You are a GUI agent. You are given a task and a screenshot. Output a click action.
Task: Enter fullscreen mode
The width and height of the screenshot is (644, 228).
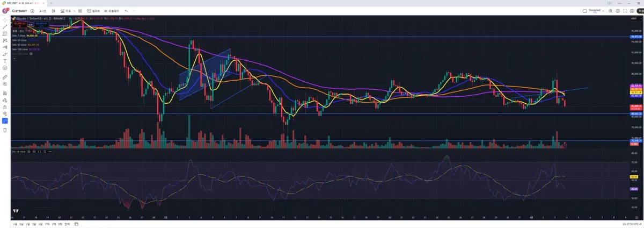click(626, 11)
